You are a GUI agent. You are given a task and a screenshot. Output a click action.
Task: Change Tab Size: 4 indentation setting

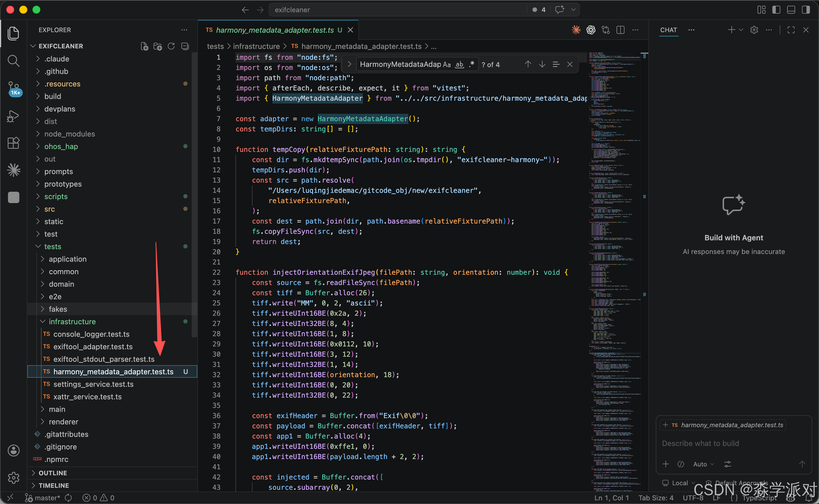656,498
